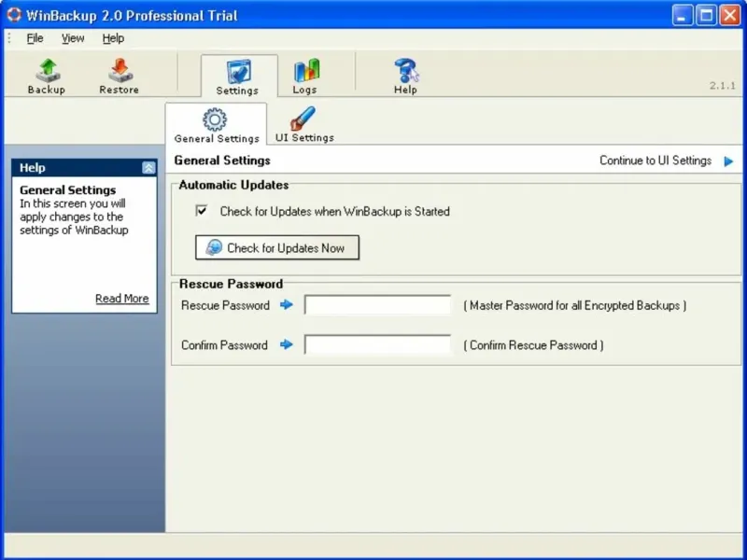
Task: Switch to UI Settings paintbrush tab
Action: click(304, 125)
